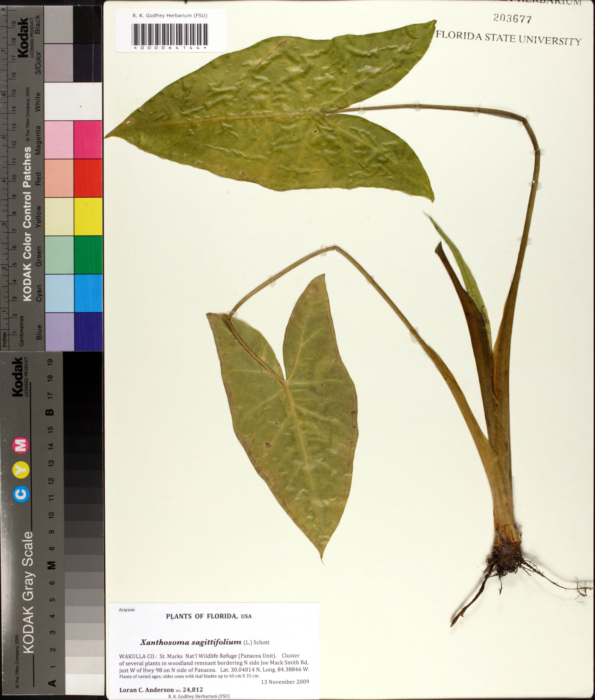Click the bright cyan color patch
Screen dimensions: 595x700
tap(88, 293)
